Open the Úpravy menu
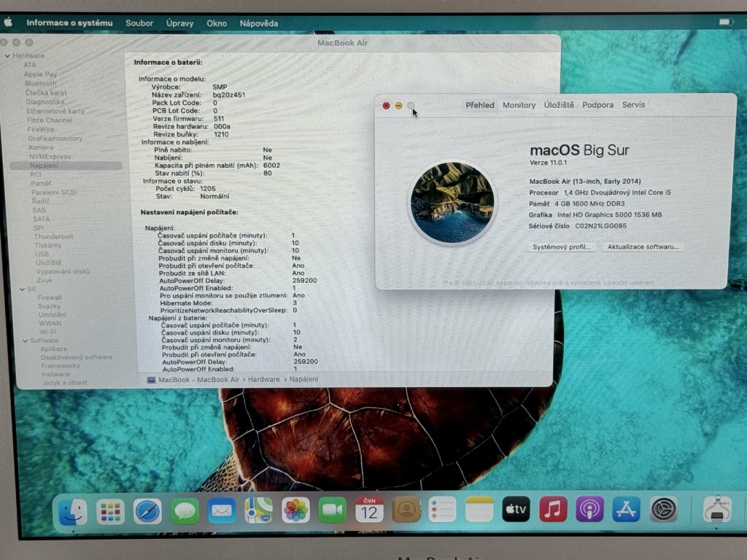Screen dimensions: 747x560 click(179, 23)
